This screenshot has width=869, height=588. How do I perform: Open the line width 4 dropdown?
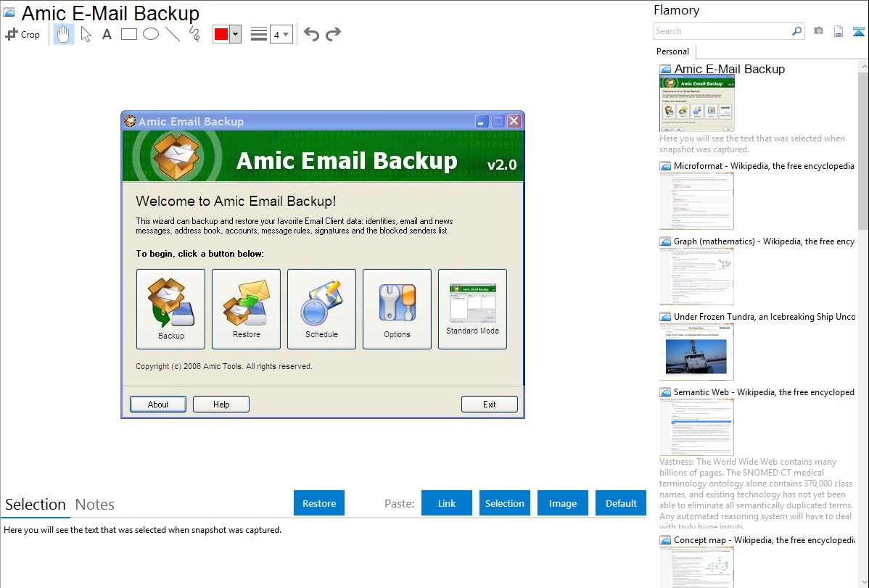[281, 34]
